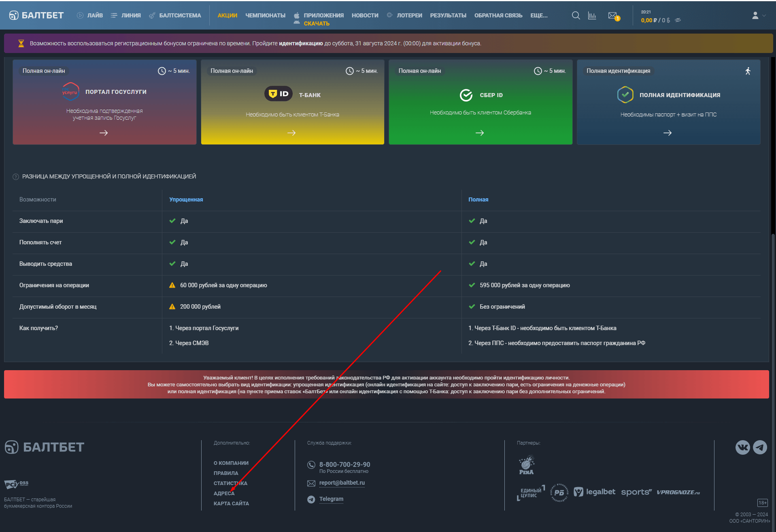The width and height of the screenshot is (776, 532).
Task: Toggle balance visibility eye icon
Action: (x=678, y=20)
